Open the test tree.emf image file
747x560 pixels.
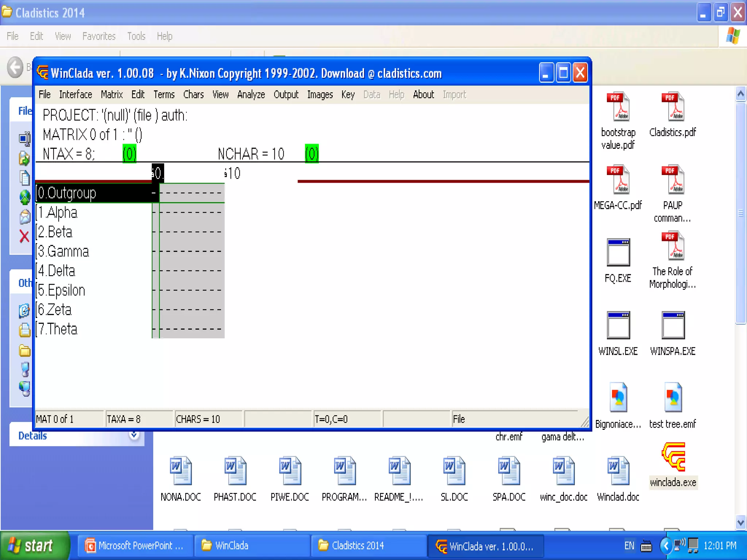point(673,397)
